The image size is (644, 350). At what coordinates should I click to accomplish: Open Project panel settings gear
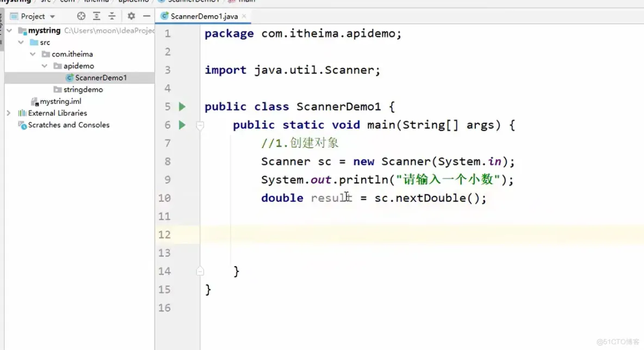[x=131, y=16]
